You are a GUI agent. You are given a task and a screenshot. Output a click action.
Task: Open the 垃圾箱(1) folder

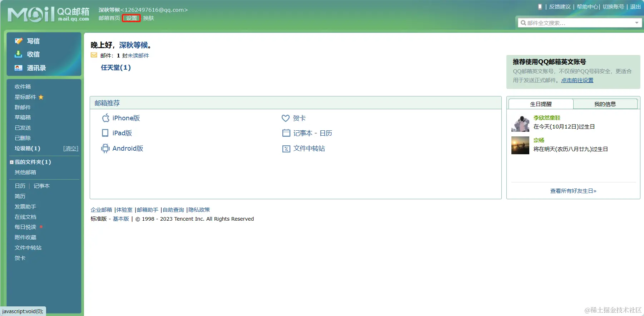pos(28,149)
